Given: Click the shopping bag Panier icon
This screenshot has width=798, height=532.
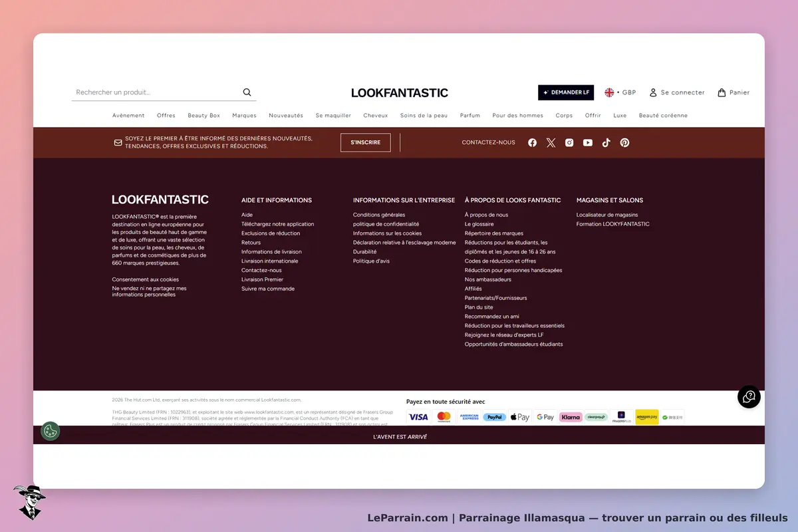Looking at the screenshot, I should point(722,92).
